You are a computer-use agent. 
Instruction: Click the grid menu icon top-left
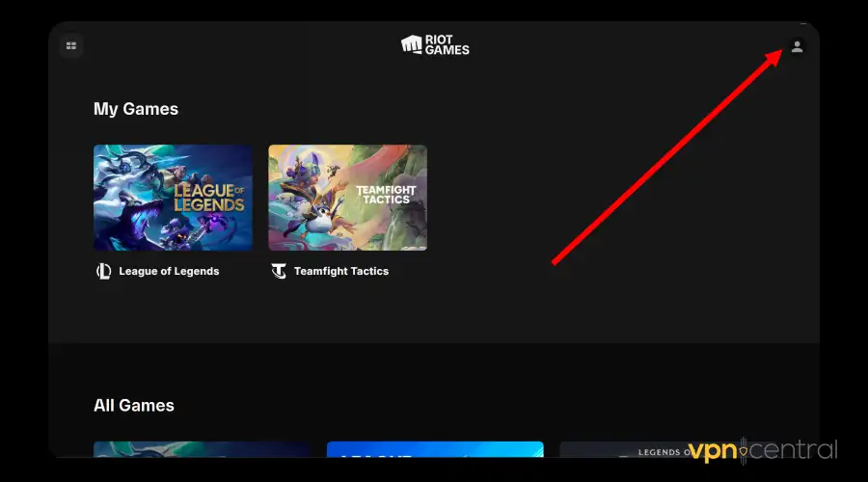coord(71,46)
